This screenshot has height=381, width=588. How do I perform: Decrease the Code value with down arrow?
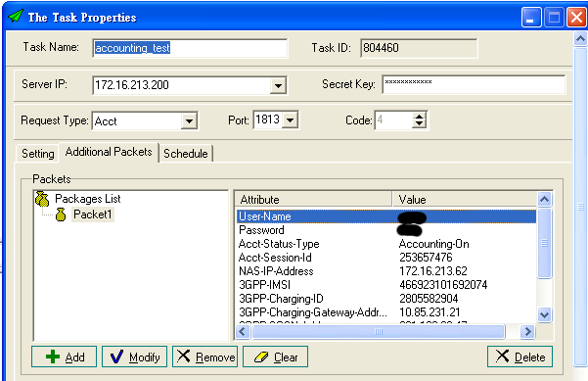click(419, 123)
